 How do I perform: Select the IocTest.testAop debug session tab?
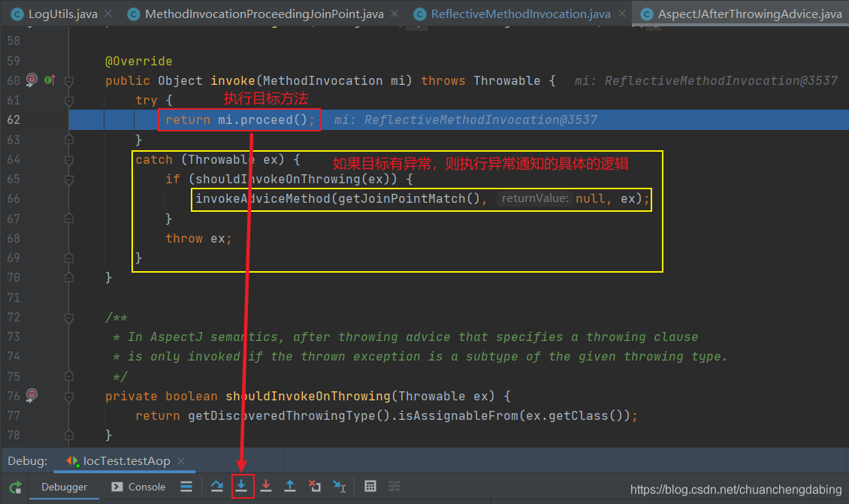126,460
